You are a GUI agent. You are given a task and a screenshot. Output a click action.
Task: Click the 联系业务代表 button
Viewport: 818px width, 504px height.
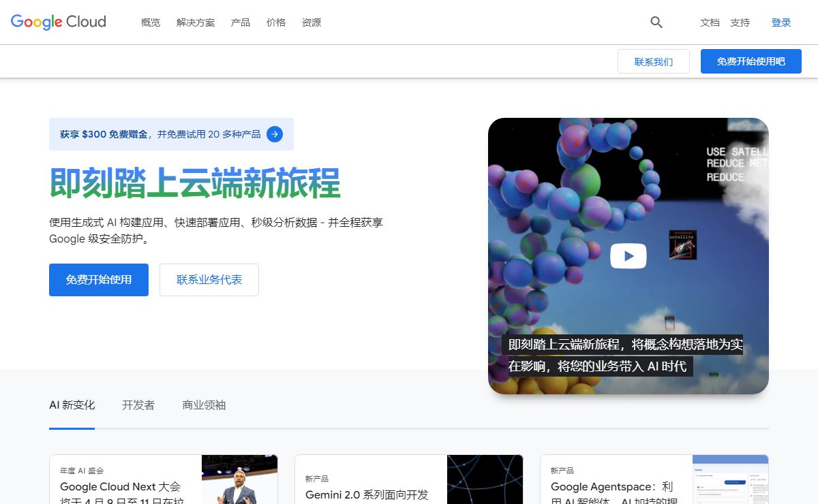point(209,280)
